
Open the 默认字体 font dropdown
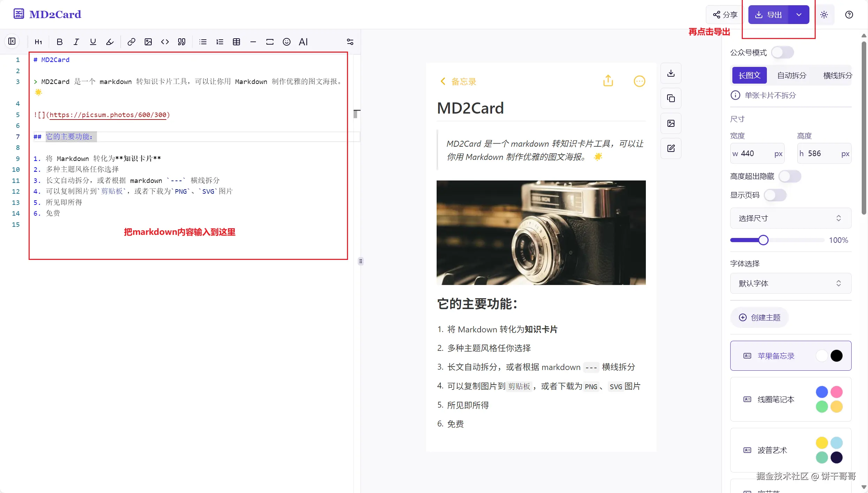tap(790, 283)
